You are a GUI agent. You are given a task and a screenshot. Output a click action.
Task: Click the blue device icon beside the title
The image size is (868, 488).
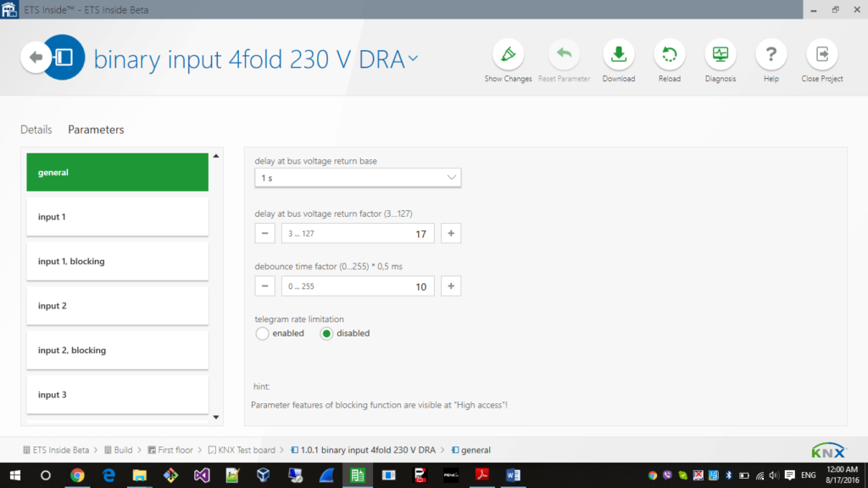[x=64, y=57]
